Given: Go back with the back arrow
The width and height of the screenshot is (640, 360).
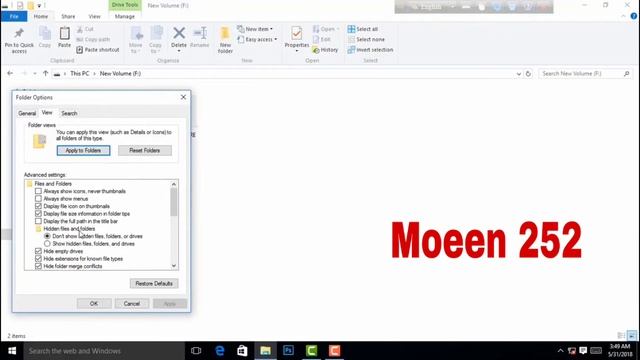Looking at the screenshot, I should (x=10, y=73).
